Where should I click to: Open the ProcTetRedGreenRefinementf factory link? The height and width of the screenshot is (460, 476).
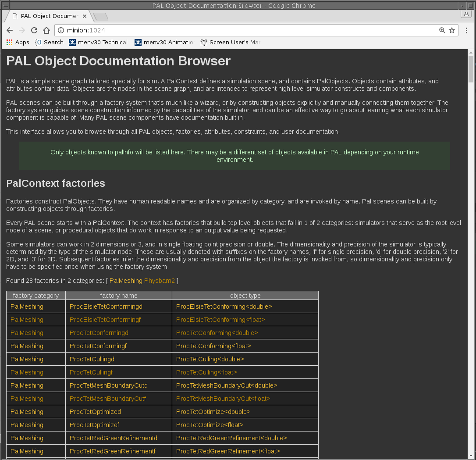point(113,451)
